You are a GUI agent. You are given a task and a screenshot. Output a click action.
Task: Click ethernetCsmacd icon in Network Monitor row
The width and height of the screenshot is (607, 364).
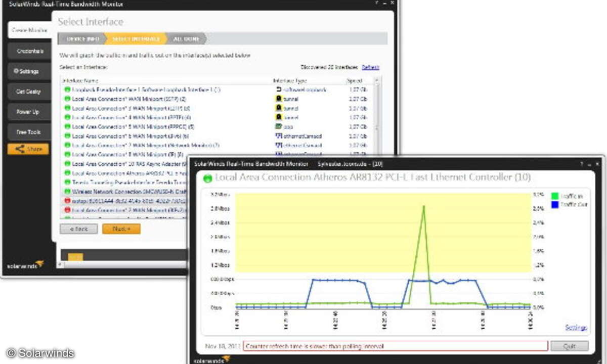coord(278,145)
